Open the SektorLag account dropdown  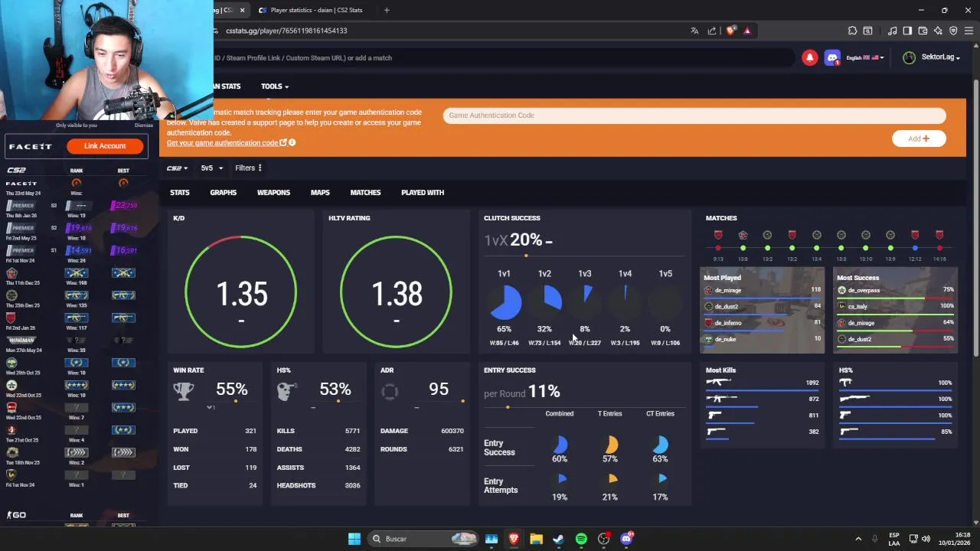pos(932,58)
